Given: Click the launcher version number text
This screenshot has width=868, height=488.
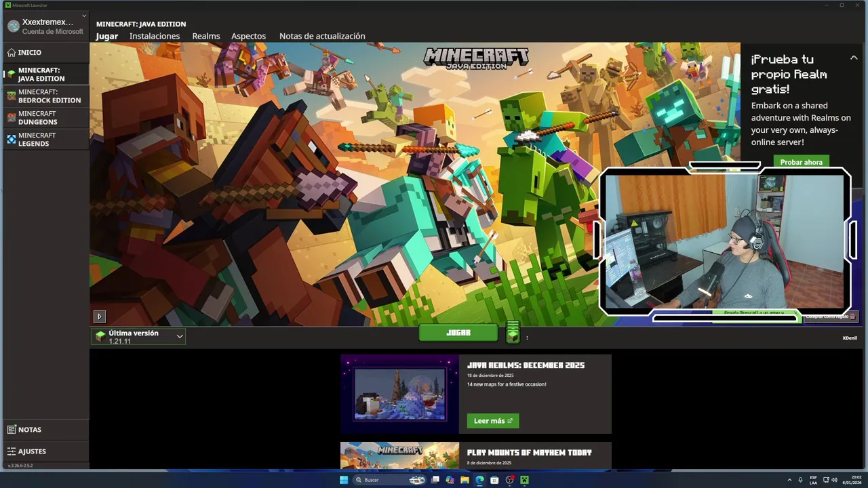Looking at the screenshot, I should point(20,466).
